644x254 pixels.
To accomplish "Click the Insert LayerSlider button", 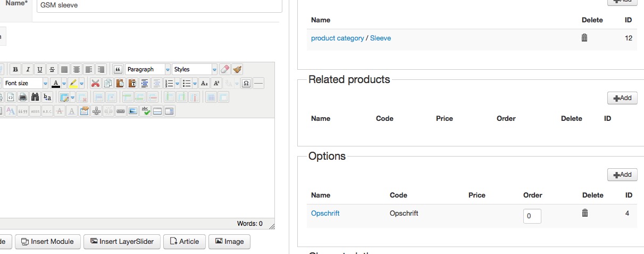I will coord(122,241).
